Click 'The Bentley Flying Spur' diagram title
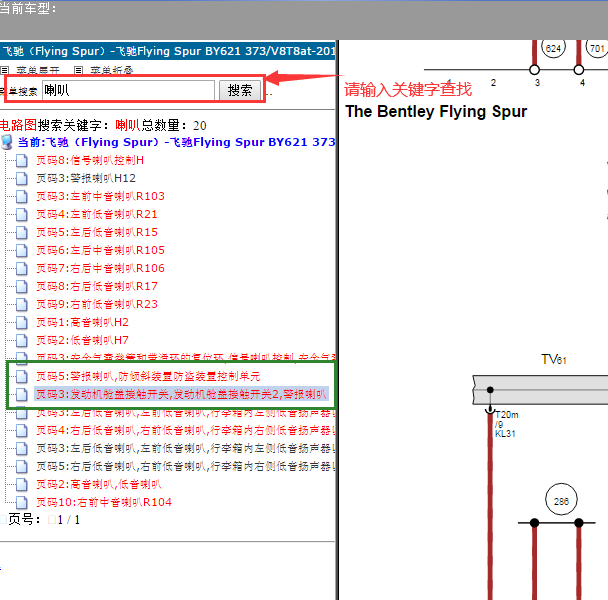608x600 pixels. tap(436, 112)
